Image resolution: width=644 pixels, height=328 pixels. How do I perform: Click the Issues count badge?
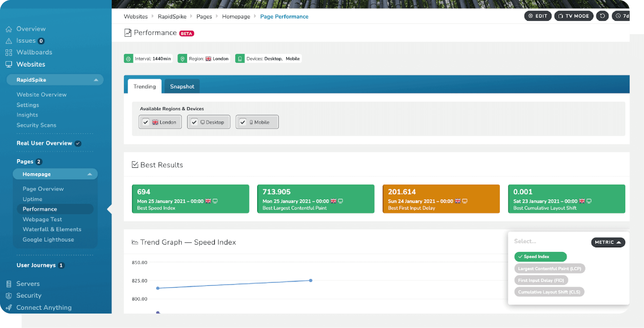(x=41, y=41)
